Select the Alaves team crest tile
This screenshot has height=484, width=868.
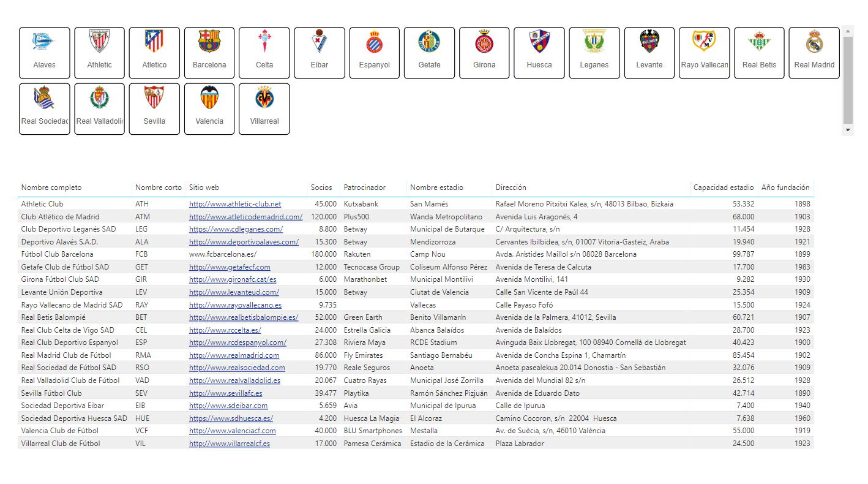pos(44,53)
